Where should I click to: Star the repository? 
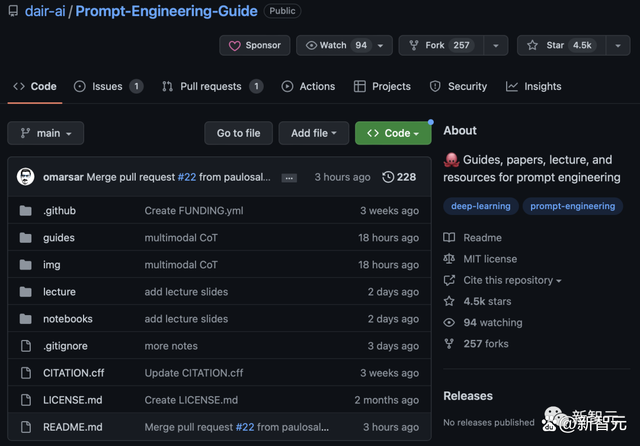pos(561,45)
